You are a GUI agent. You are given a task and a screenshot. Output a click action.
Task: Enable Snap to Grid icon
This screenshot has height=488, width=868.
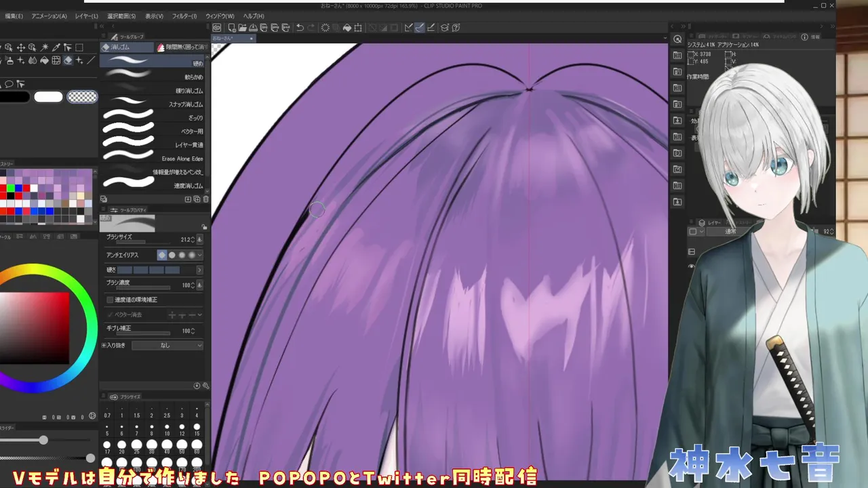[x=431, y=28]
